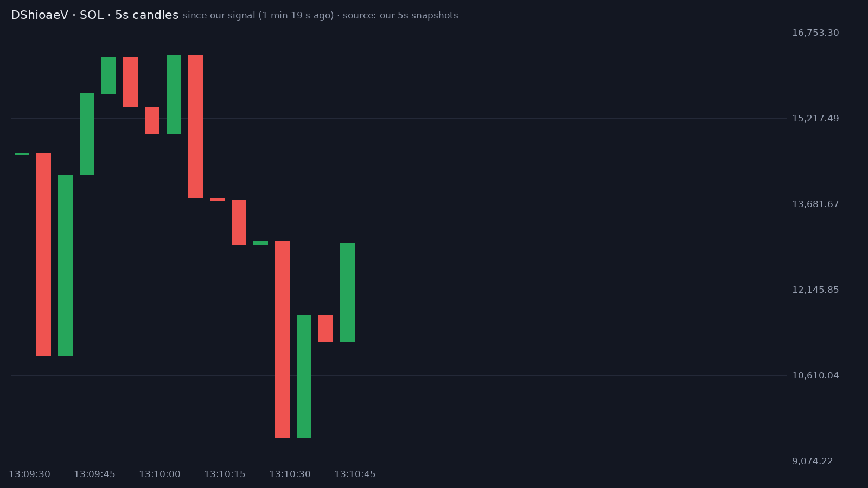Click the first large red candle after 13:09:30
Viewport: 868px width, 488px height.
pyautogui.click(x=44, y=255)
